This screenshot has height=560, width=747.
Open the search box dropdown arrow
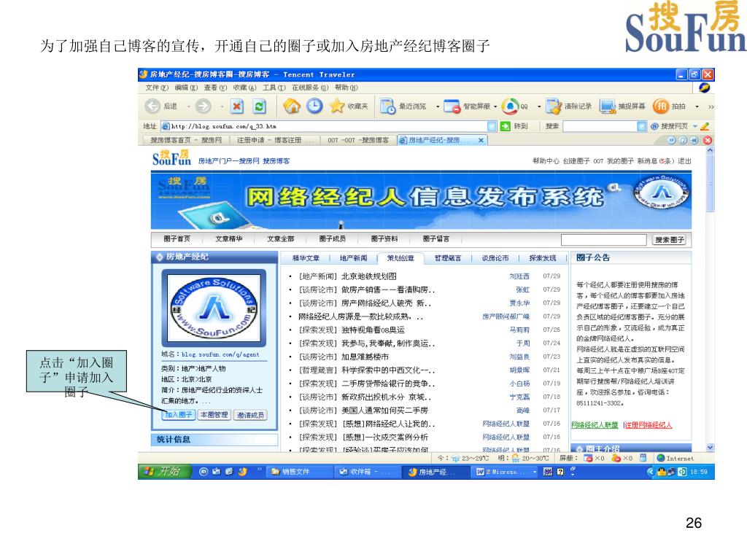(x=642, y=126)
